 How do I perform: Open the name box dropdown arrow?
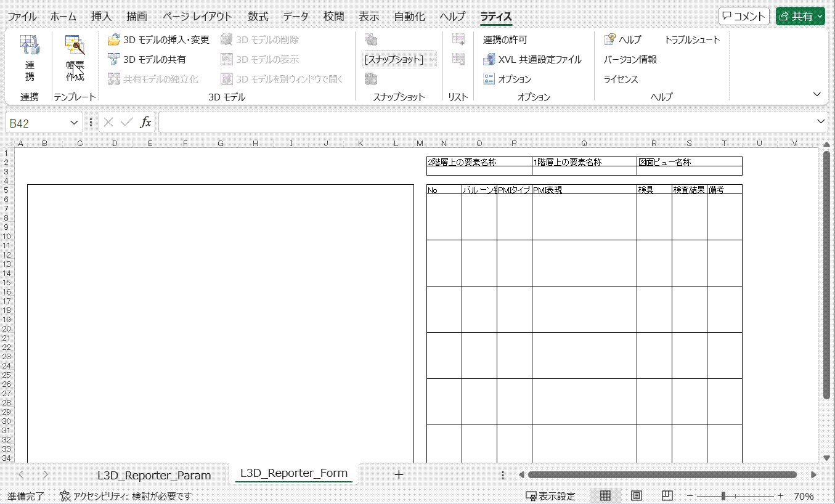click(75, 123)
